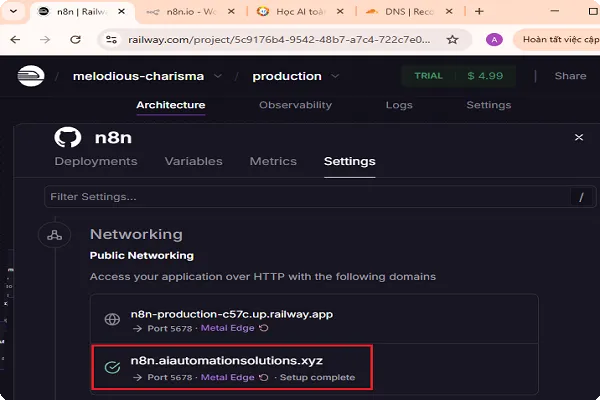Open the Architecture tab

(171, 105)
